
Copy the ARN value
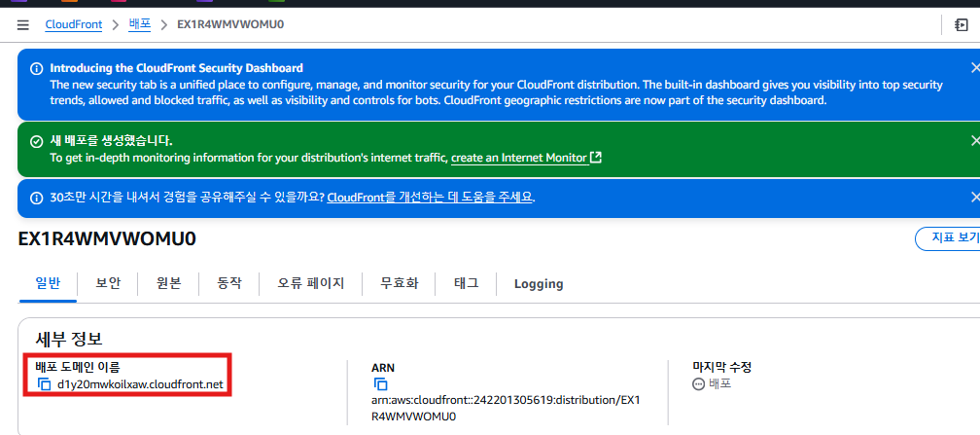point(380,384)
